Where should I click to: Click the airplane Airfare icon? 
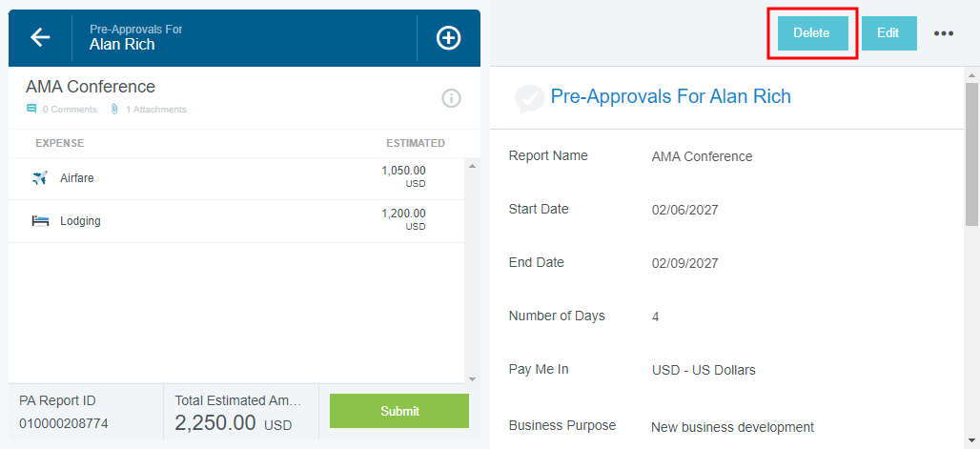tap(40, 178)
